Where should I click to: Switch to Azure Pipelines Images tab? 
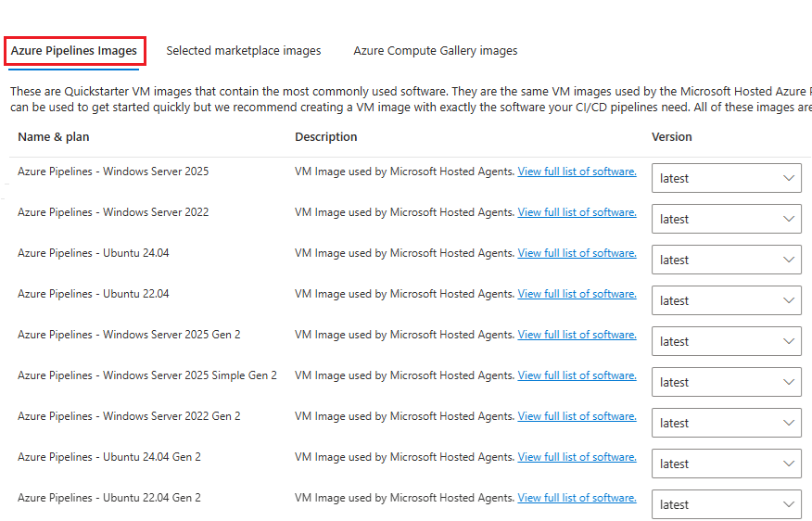tap(74, 51)
